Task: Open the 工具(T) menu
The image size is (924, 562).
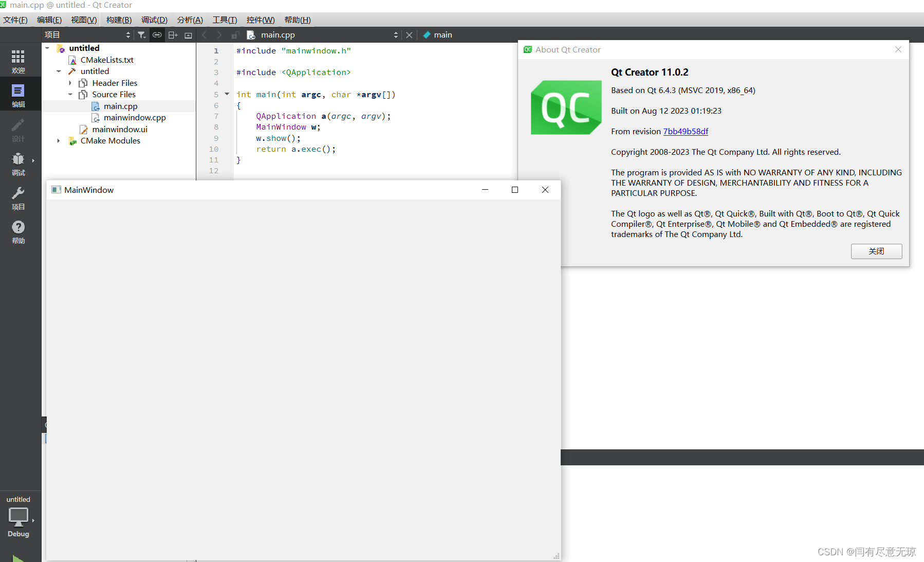Action: point(225,20)
